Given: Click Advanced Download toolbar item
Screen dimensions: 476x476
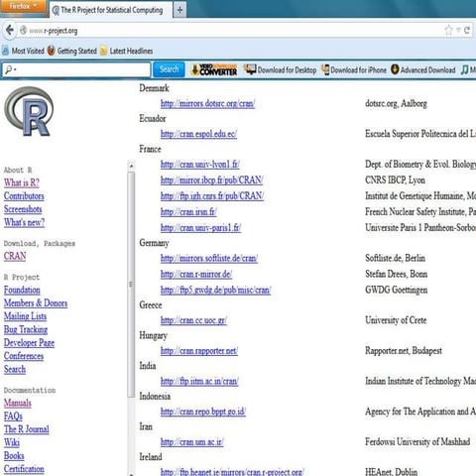Looking at the screenshot, I should pyautogui.click(x=423, y=69).
